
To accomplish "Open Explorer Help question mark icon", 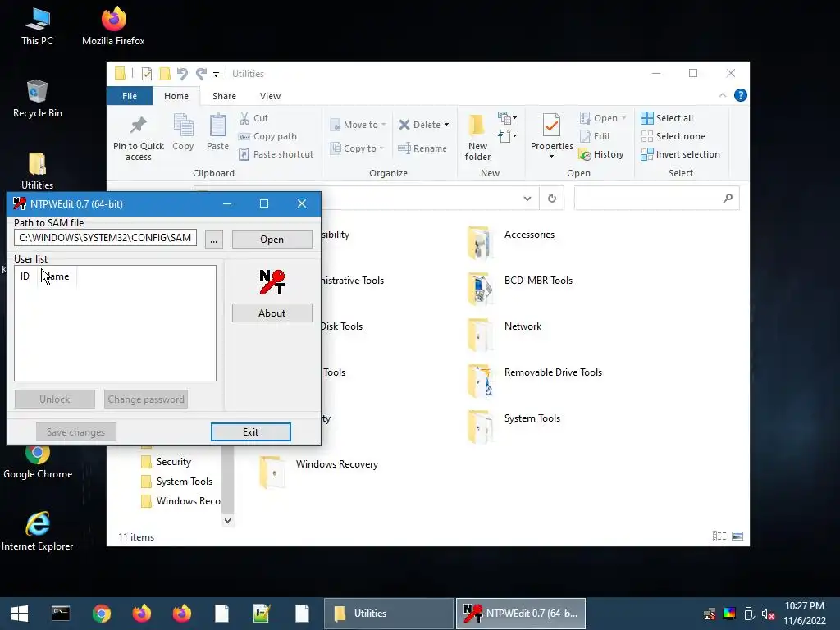I will (x=741, y=95).
